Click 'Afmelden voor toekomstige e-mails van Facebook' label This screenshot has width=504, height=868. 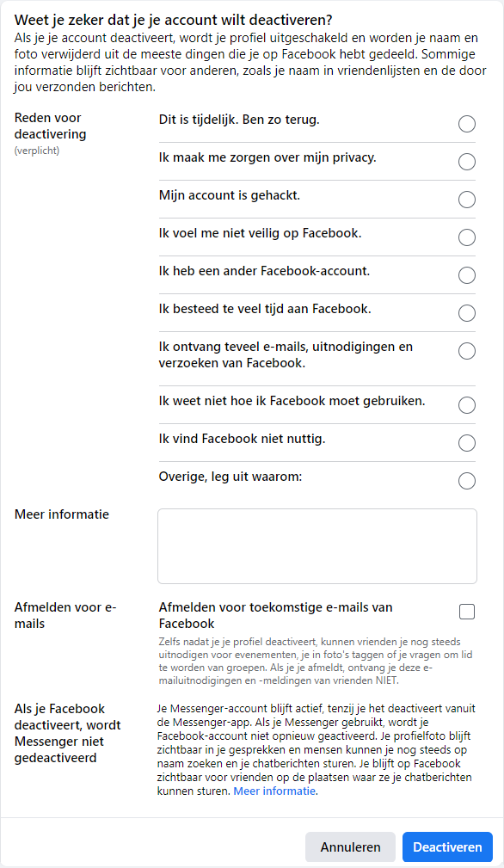[275, 615]
